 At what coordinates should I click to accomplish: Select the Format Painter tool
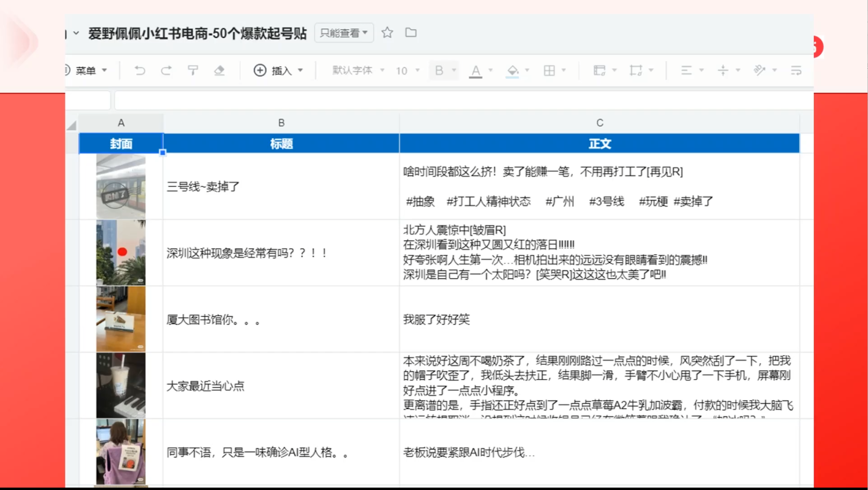coord(193,71)
